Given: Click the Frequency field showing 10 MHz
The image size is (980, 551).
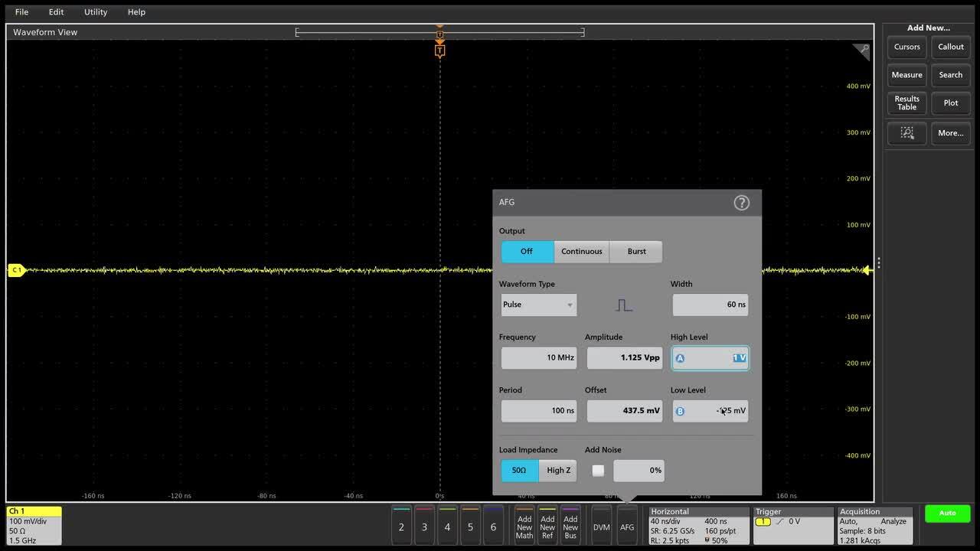Looking at the screenshot, I should (x=538, y=357).
